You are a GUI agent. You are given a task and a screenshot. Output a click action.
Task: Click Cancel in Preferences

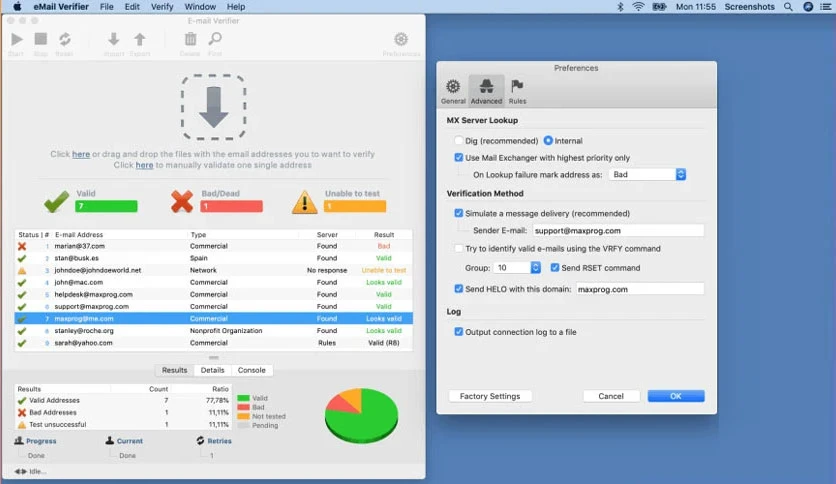pyautogui.click(x=611, y=396)
